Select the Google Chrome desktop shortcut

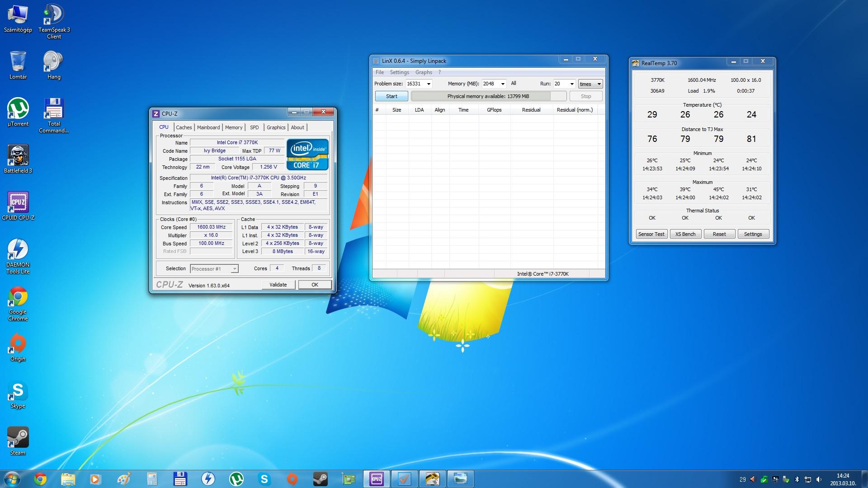(18, 304)
